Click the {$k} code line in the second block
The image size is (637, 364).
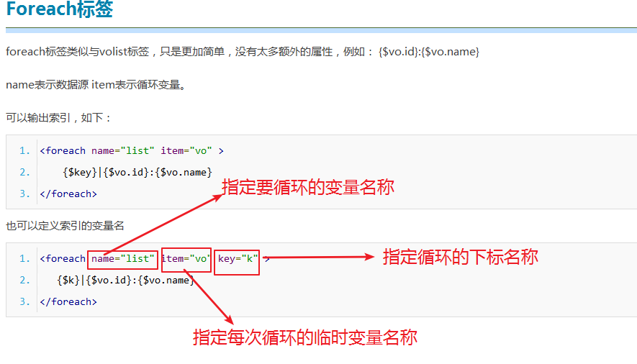126,280
